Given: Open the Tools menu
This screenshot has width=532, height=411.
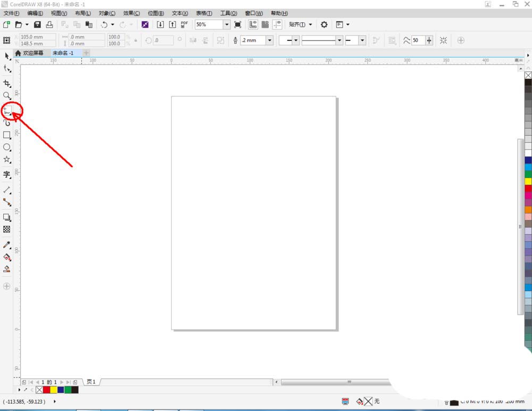Looking at the screenshot, I should (228, 13).
